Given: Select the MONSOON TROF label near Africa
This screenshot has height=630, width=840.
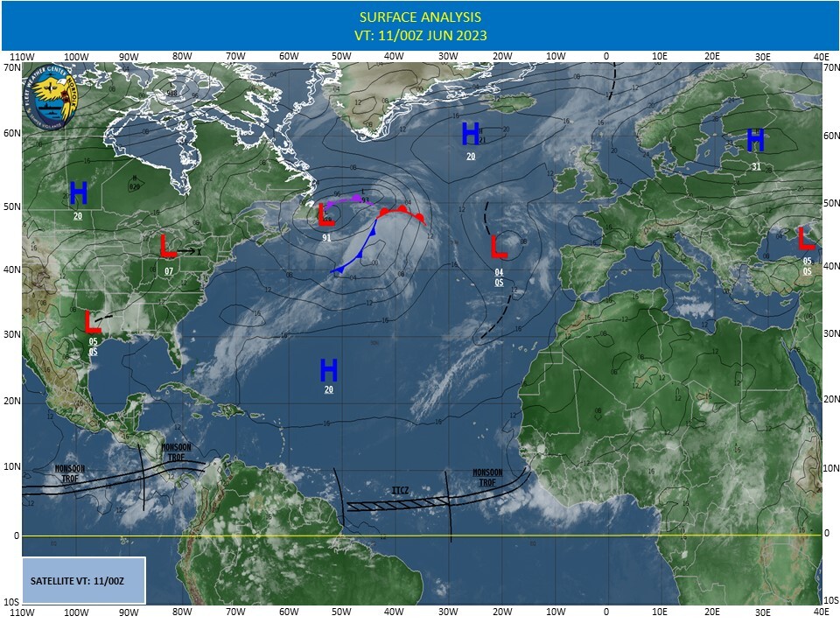Looking at the screenshot, I should tap(487, 477).
